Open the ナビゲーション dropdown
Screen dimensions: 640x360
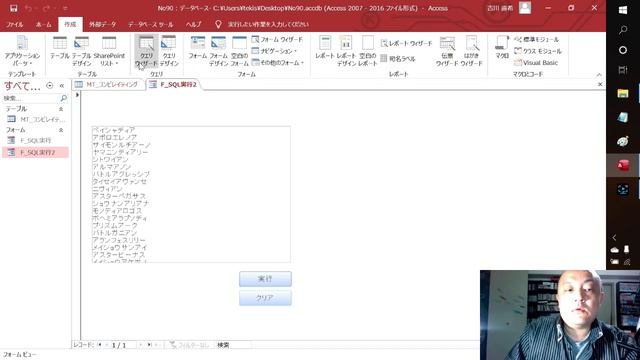click(x=274, y=51)
